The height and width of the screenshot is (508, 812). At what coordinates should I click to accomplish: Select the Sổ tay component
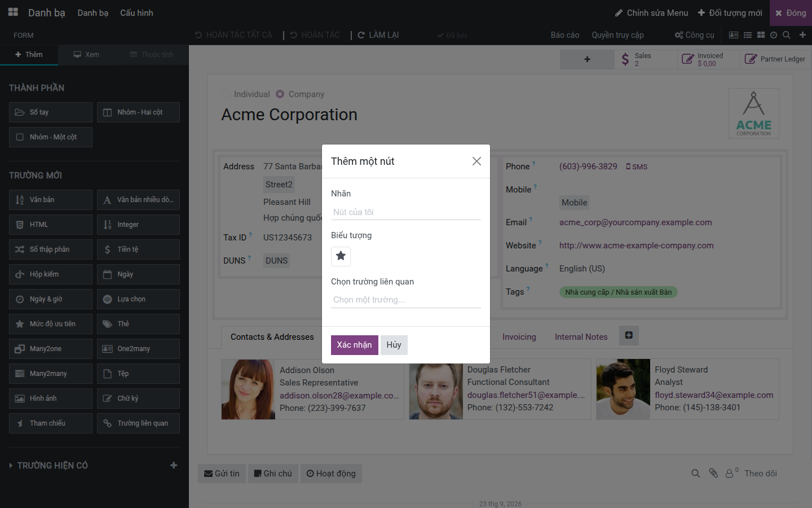tap(51, 112)
